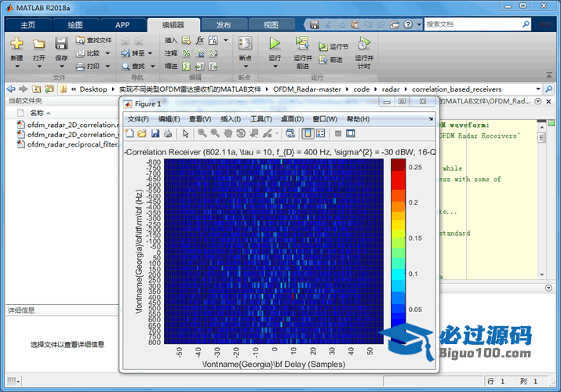Open 工具(T) menu in Figure 1
The height and width of the screenshot is (392, 561).
261,119
